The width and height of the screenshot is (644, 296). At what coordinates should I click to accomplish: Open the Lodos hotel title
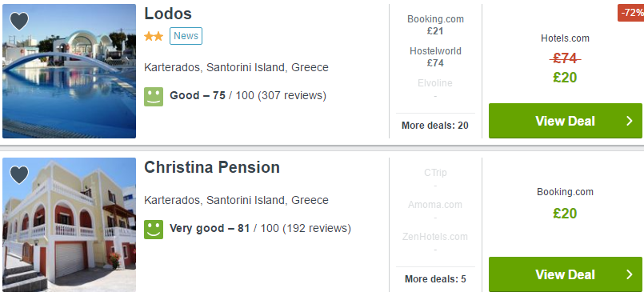[x=168, y=14]
